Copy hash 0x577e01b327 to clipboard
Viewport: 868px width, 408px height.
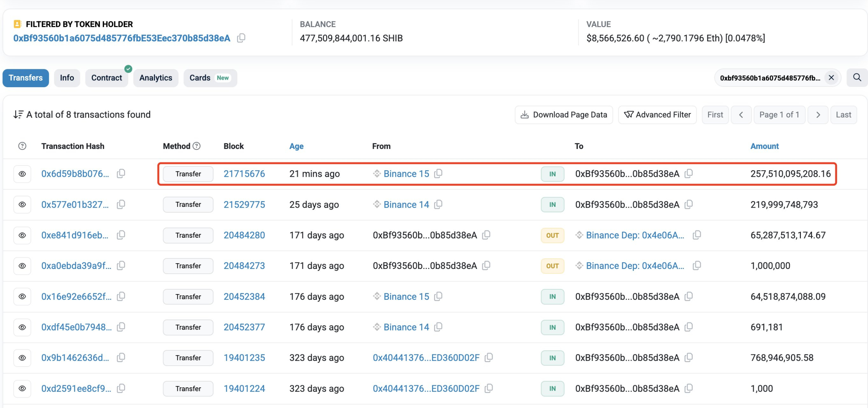(121, 205)
